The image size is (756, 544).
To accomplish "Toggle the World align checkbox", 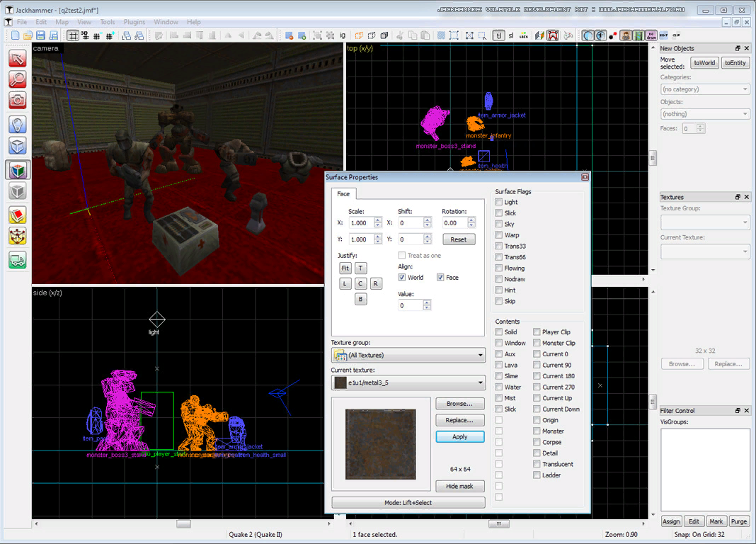I will pyautogui.click(x=401, y=277).
